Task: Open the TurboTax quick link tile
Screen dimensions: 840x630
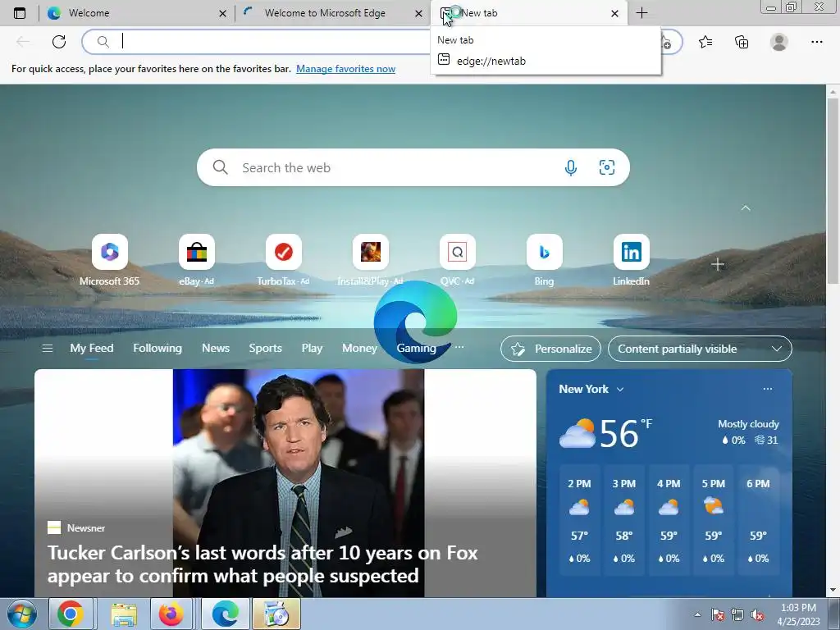Action: [x=283, y=260]
